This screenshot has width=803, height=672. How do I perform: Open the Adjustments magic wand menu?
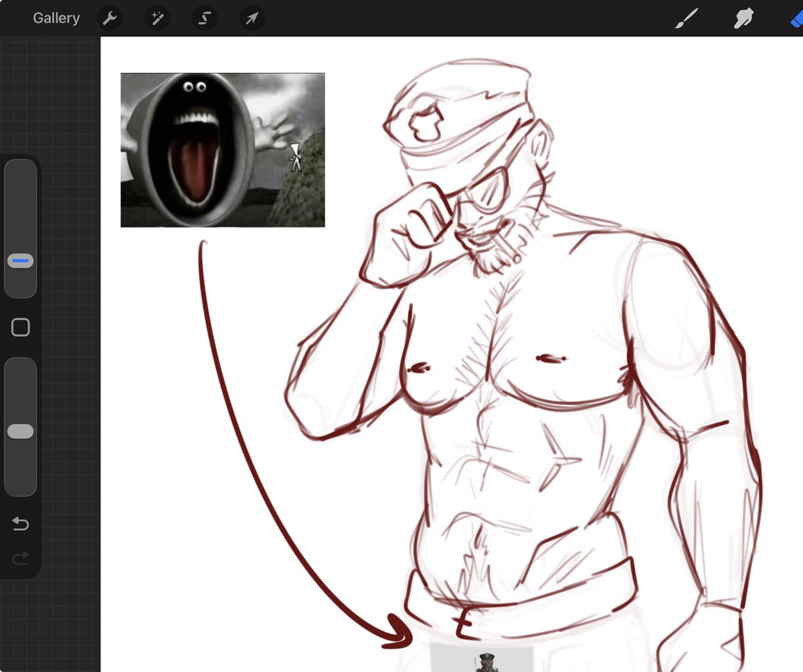[x=158, y=18]
